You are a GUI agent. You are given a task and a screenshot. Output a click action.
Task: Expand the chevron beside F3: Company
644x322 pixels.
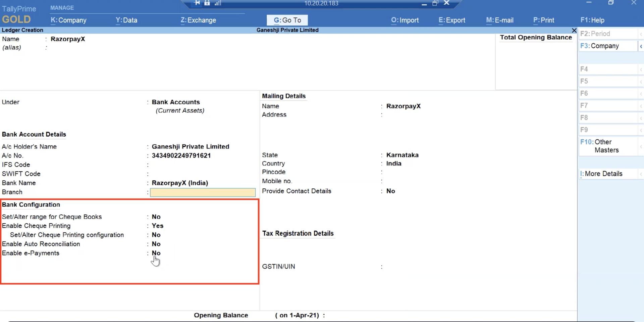tap(641, 46)
